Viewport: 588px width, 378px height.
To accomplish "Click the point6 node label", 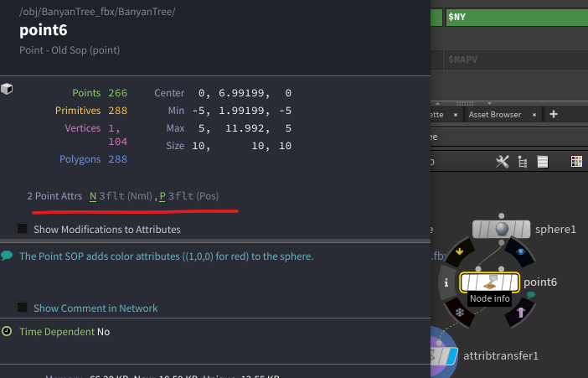I will 540,282.
